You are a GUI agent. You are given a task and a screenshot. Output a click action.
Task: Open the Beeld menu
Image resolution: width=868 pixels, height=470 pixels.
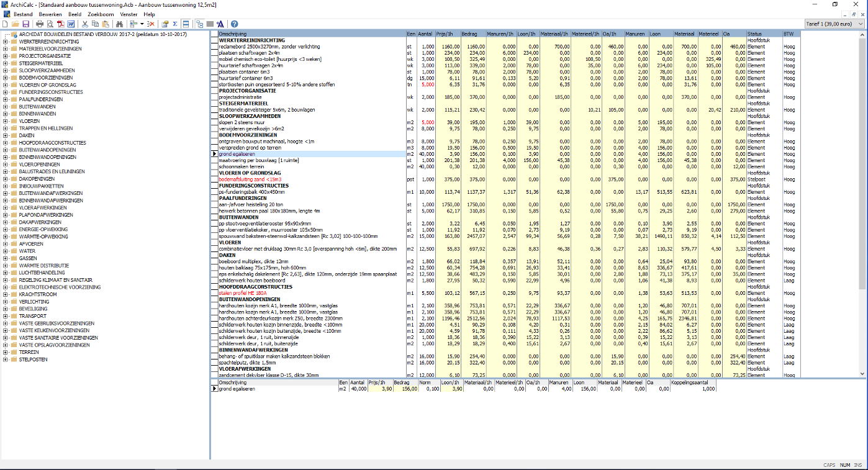75,14
